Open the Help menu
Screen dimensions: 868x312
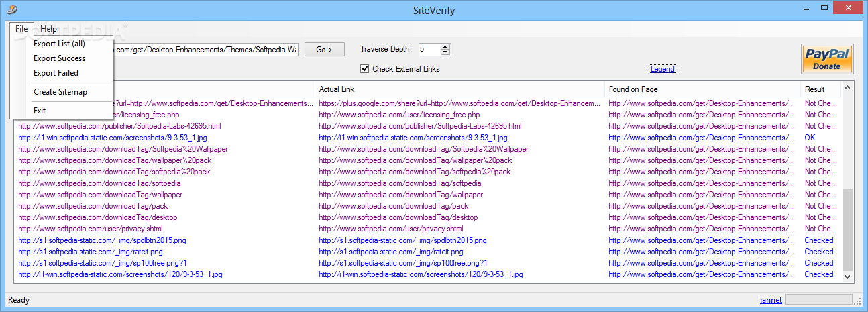click(48, 29)
